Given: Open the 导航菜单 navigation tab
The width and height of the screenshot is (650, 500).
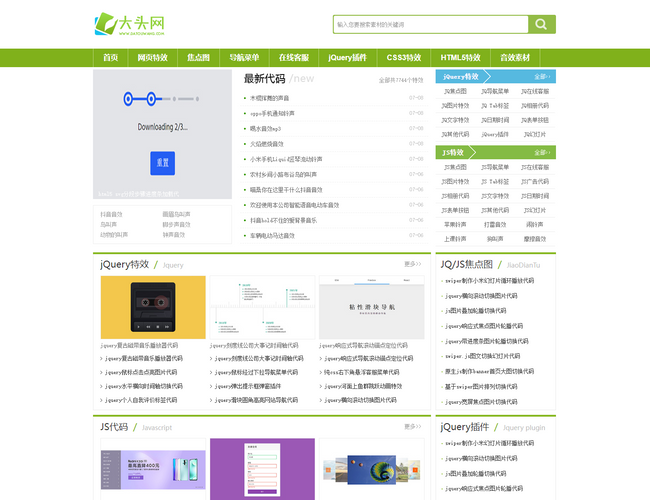Looking at the screenshot, I should [x=244, y=58].
